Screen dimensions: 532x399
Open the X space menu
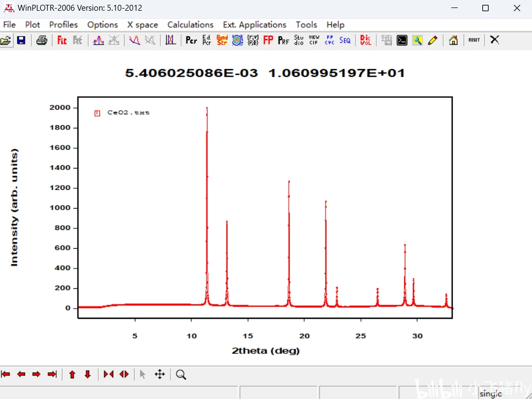pyautogui.click(x=143, y=25)
